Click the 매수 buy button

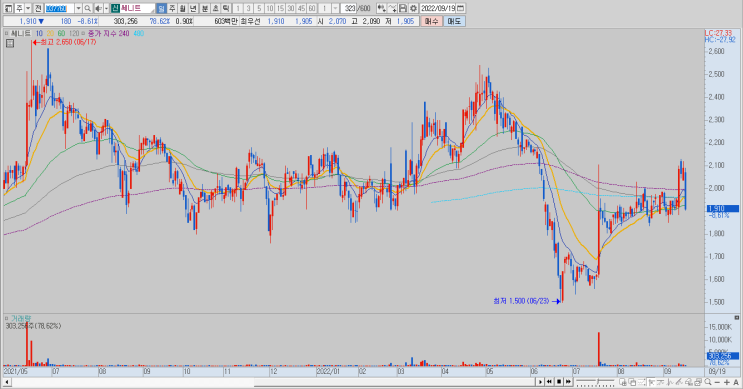[431, 21]
